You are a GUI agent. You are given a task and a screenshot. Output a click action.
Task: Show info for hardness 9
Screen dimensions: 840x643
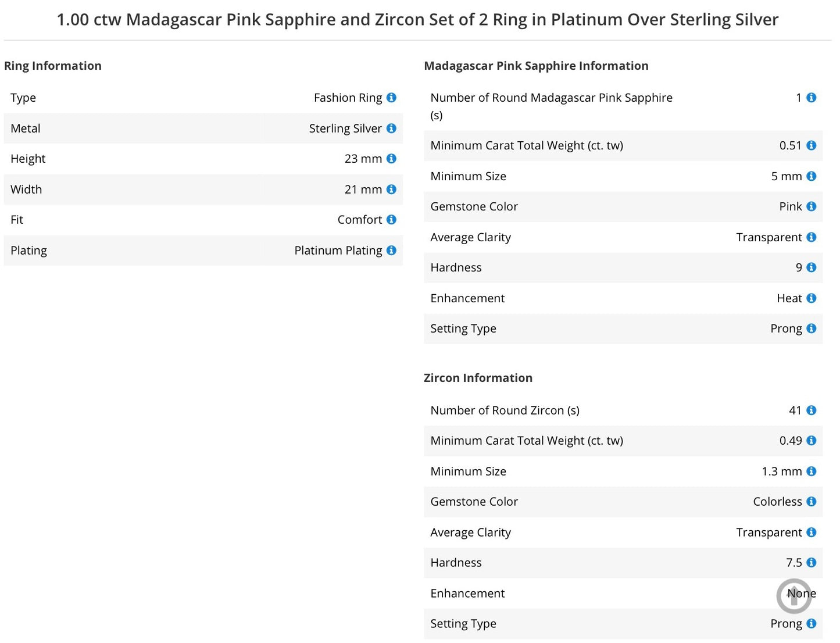[812, 267]
